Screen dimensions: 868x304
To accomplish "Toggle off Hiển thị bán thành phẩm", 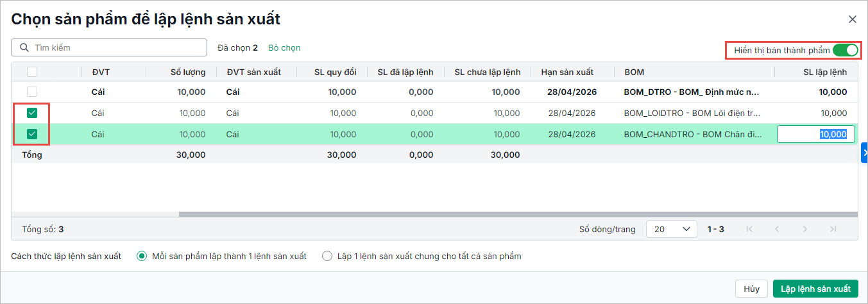I will point(845,50).
